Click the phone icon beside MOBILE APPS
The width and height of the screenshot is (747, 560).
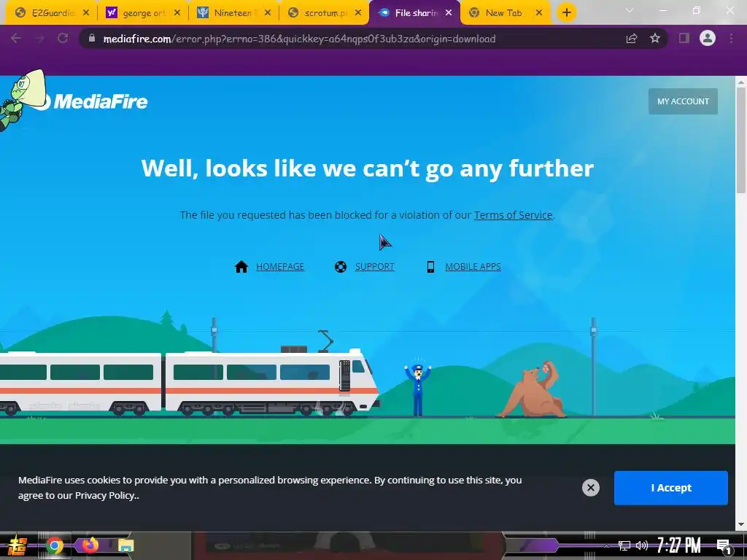[x=430, y=267]
